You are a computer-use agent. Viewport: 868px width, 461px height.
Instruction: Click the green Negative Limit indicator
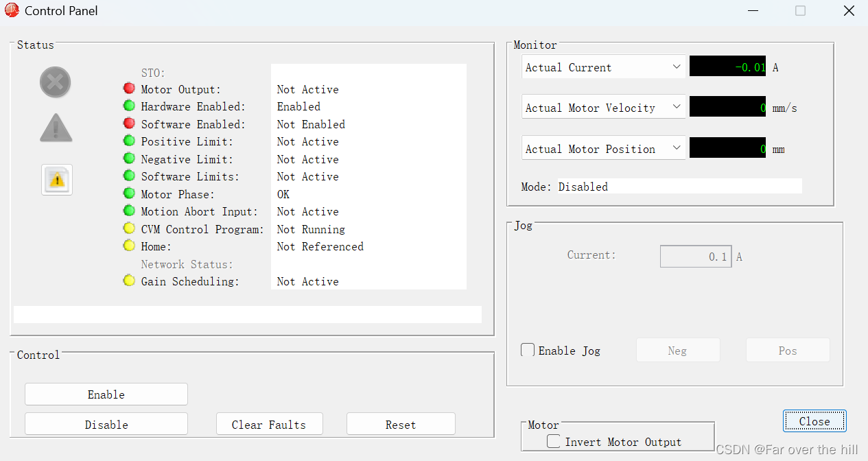pos(129,158)
